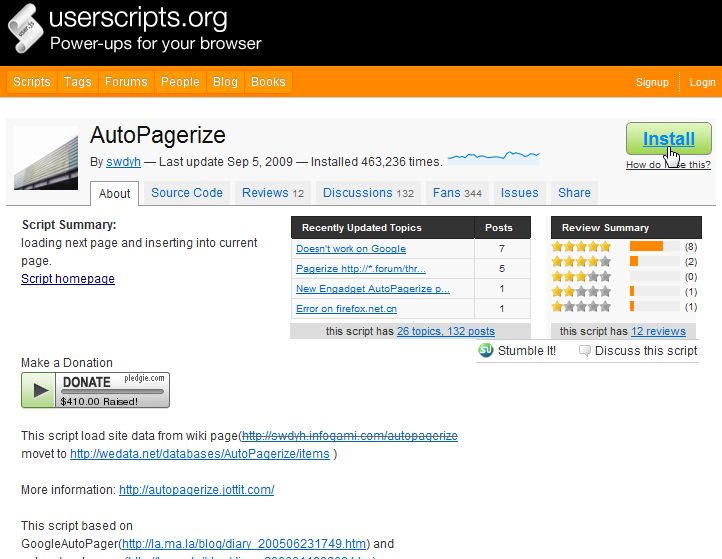Open the Tags menu item
The height and width of the screenshot is (559, 722).
pos(77,82)
